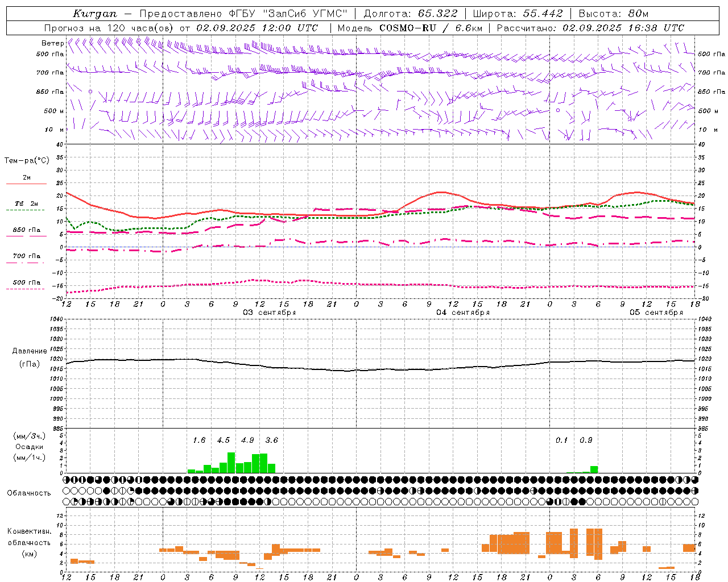The width and height of the screenshot is (728, 582).
Task: Click the dotted green Td legend line sample
Action: [x=25, y=210]
